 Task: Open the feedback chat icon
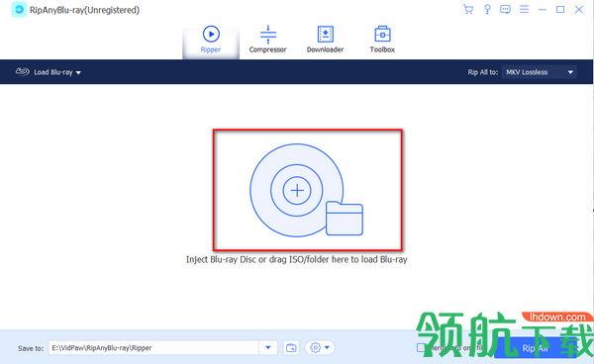[x=505, y=10]
